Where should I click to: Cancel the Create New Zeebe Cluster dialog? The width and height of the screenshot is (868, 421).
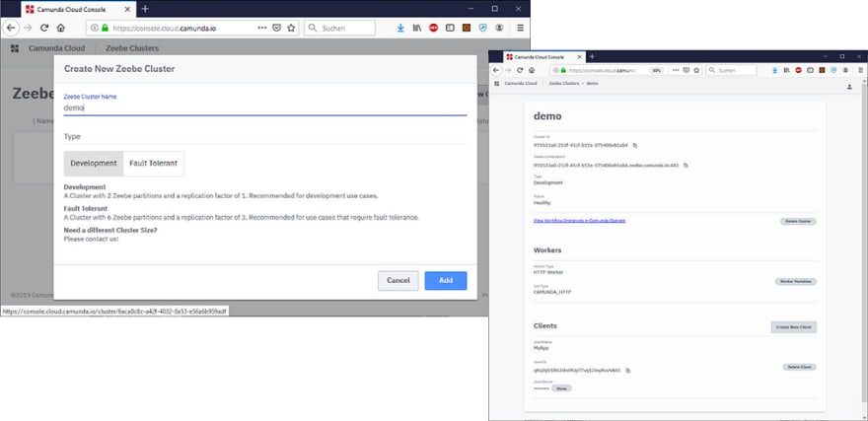point(398,280)
